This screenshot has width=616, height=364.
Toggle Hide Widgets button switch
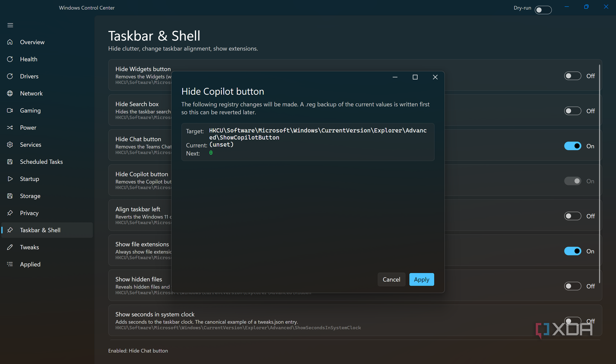coord(573,76)
